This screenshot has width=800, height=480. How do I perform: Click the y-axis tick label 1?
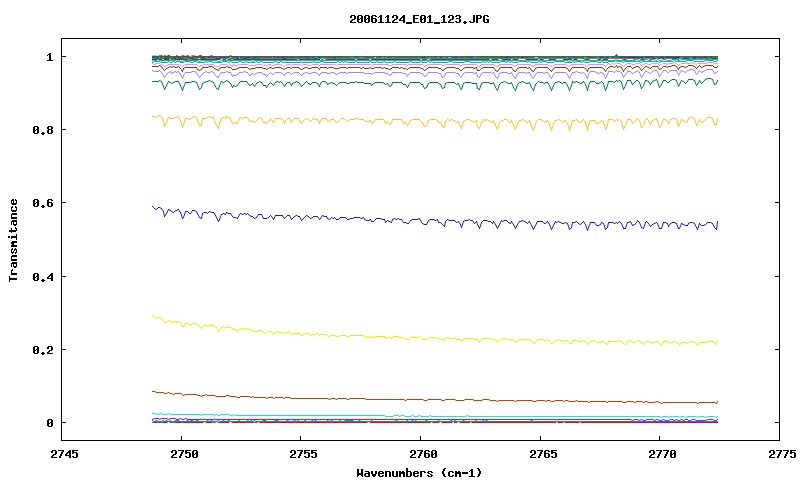49,57
